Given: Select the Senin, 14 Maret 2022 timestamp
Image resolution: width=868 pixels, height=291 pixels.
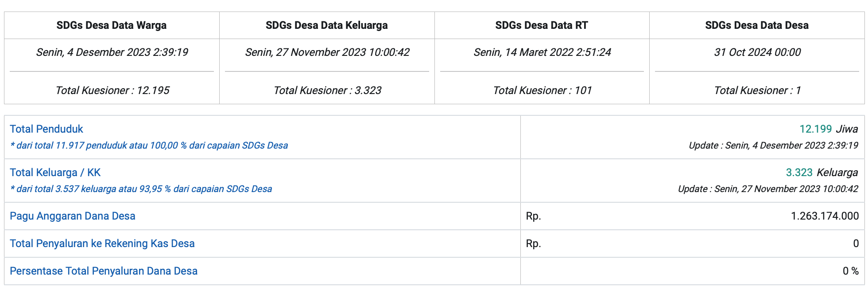Looking at the screenshot, I should pyautogui.click(x=542, y=52).
